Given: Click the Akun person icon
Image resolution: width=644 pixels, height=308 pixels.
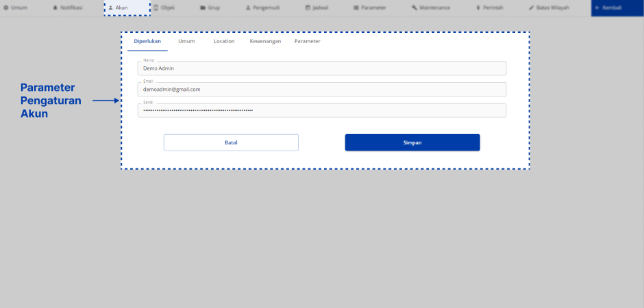Looking at the screenshot, I should (x=110, y=8).
